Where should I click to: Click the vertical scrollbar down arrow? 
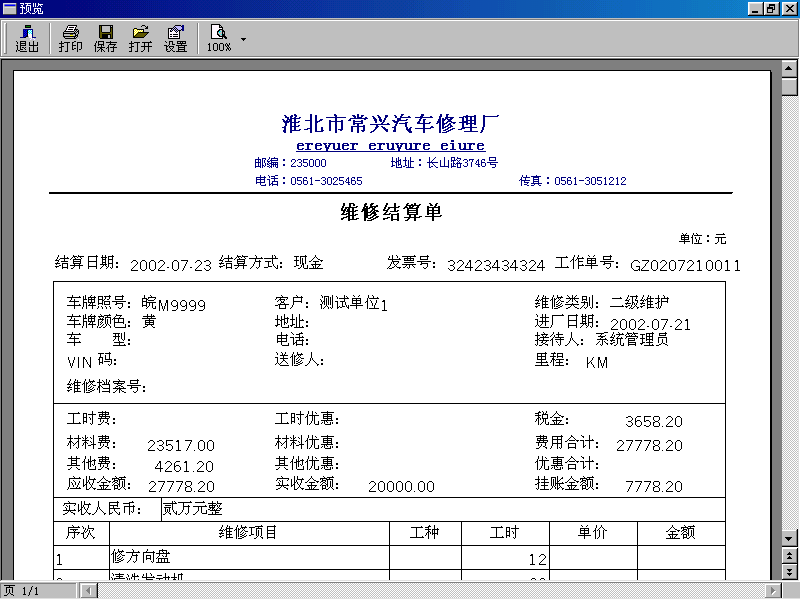click(789, 538)
